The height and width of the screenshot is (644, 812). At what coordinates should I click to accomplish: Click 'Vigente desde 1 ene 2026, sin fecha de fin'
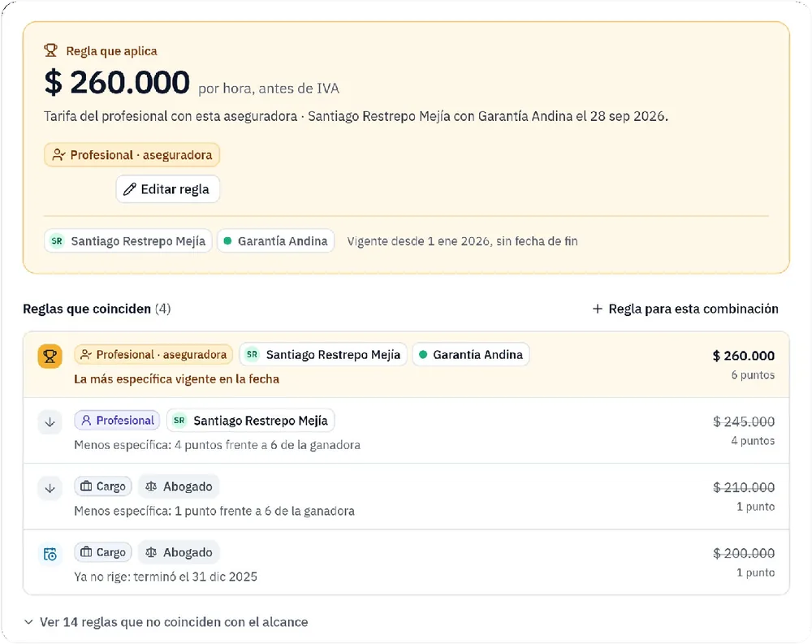click(x=463, y=241)
